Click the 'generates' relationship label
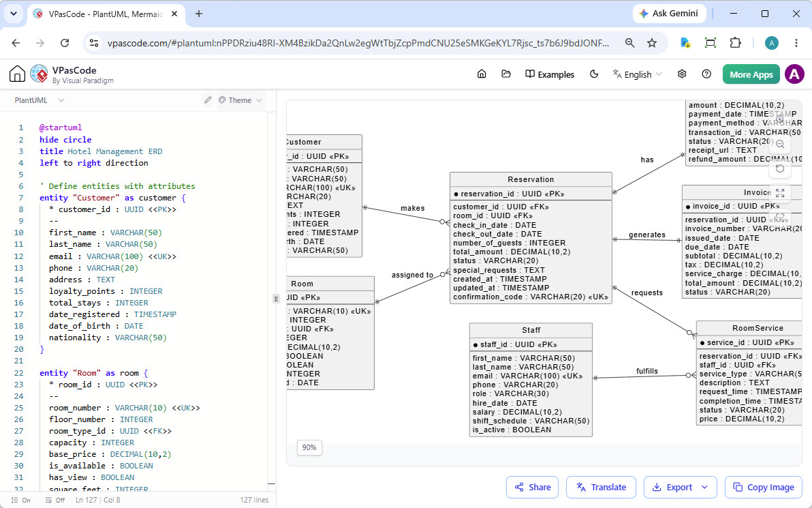 point(646,235)
